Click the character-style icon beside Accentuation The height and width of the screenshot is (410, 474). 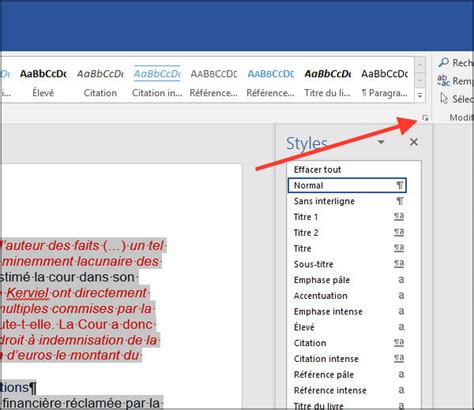click(x=401, y=296)
